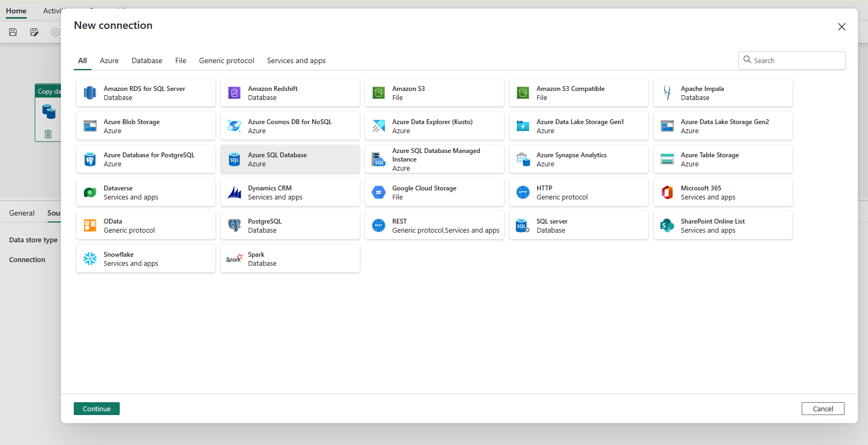Pick the Azure Table Storage icon

(667, 159)
